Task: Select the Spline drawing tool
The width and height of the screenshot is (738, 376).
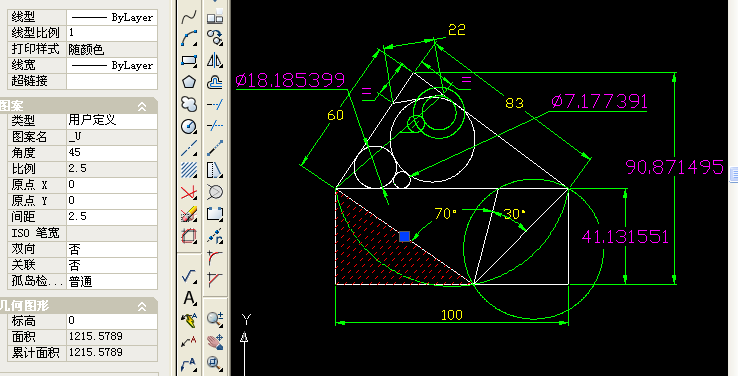Action: [189, 18]
